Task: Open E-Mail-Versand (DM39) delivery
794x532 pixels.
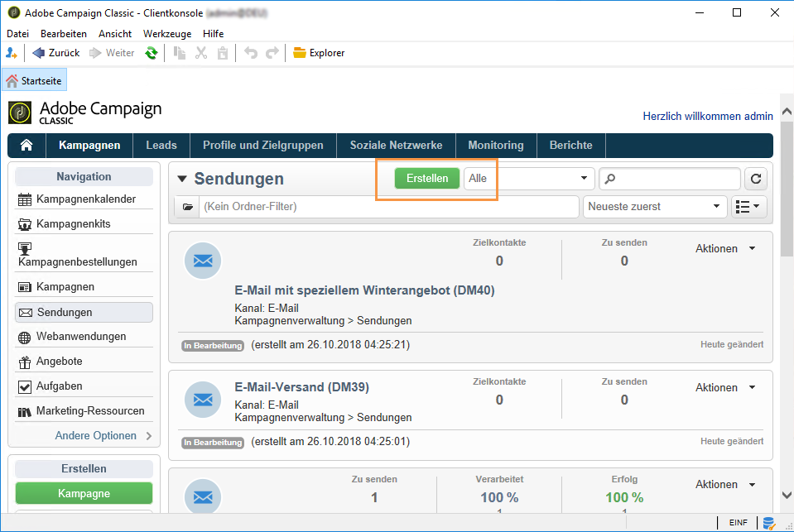Action: [x=302, y=387]
